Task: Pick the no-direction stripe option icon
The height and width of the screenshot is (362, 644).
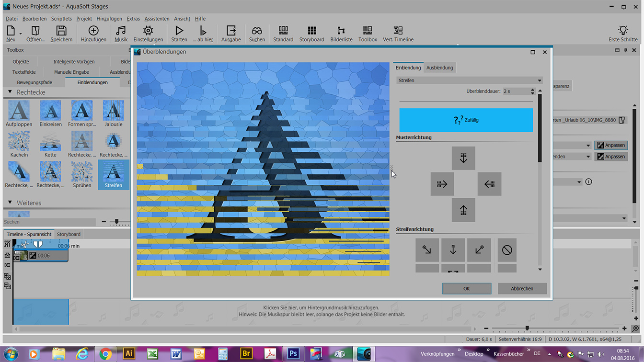Action: [507, 250]
